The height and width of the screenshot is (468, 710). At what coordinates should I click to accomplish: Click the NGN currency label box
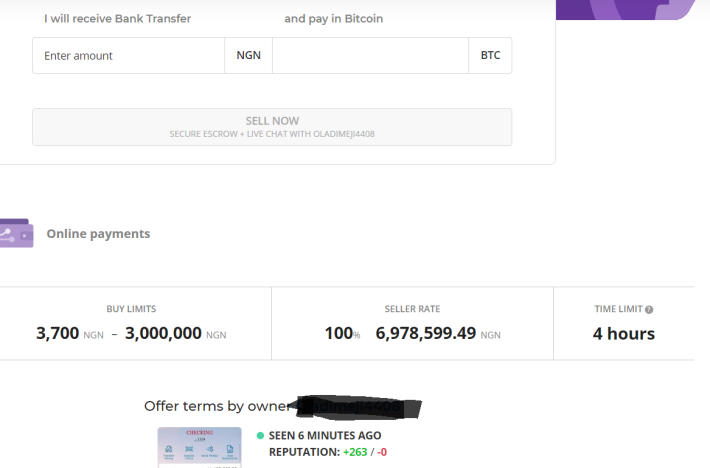tap(249, 55)
